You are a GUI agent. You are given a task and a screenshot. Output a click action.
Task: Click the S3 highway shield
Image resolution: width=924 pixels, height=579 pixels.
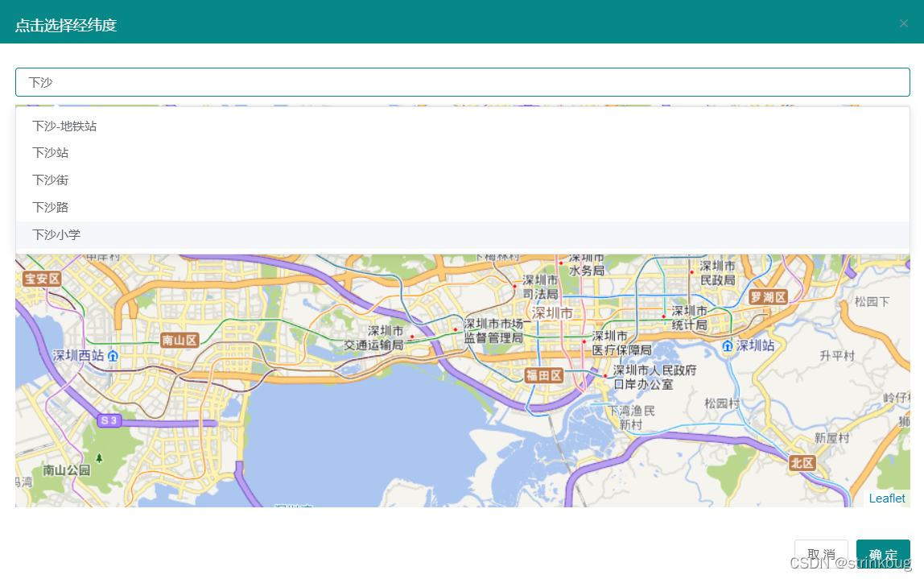coord(109,420)
